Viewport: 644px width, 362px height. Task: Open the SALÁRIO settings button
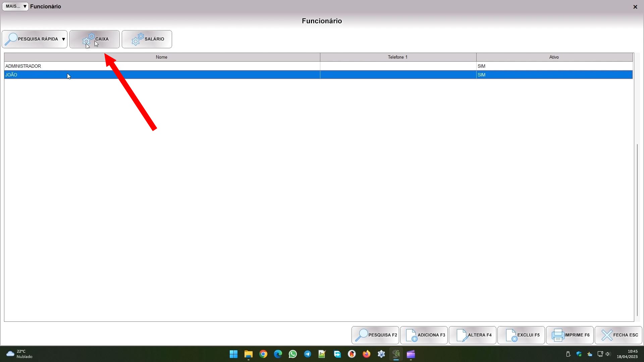pos(147,39)
